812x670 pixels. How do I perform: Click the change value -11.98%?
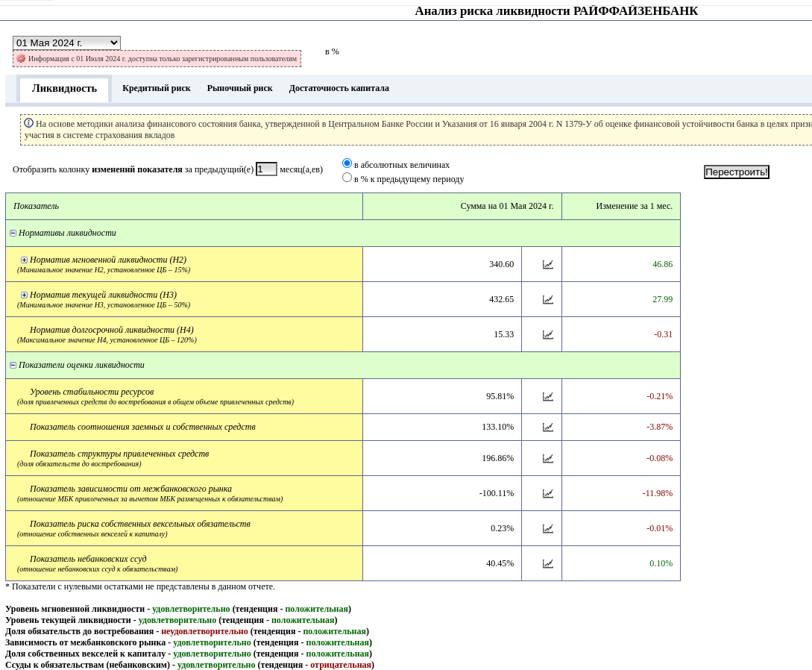tap(657, 493)
